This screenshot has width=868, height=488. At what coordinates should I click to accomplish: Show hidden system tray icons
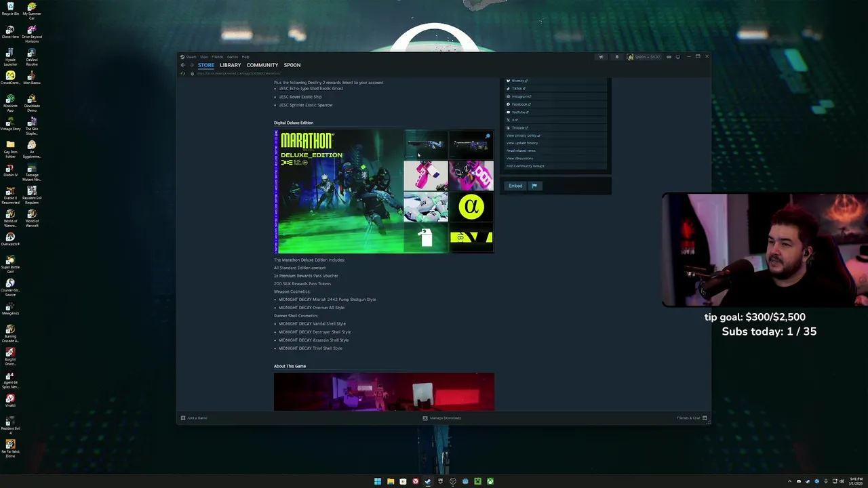790,481
